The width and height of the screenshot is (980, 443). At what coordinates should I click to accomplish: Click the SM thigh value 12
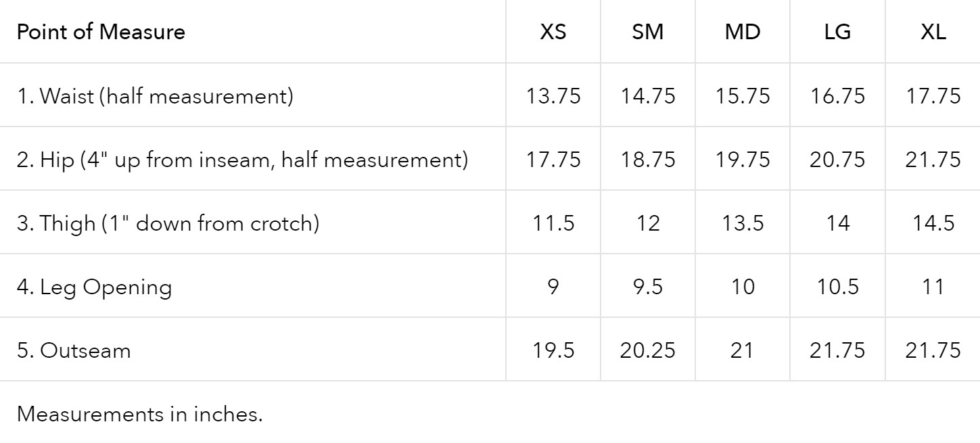coord(648,223)
